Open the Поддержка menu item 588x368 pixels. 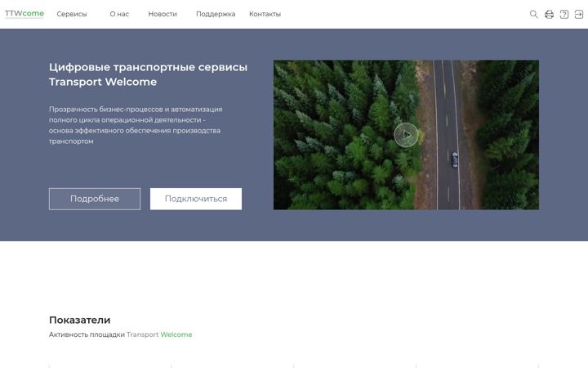tap(216, 14)
